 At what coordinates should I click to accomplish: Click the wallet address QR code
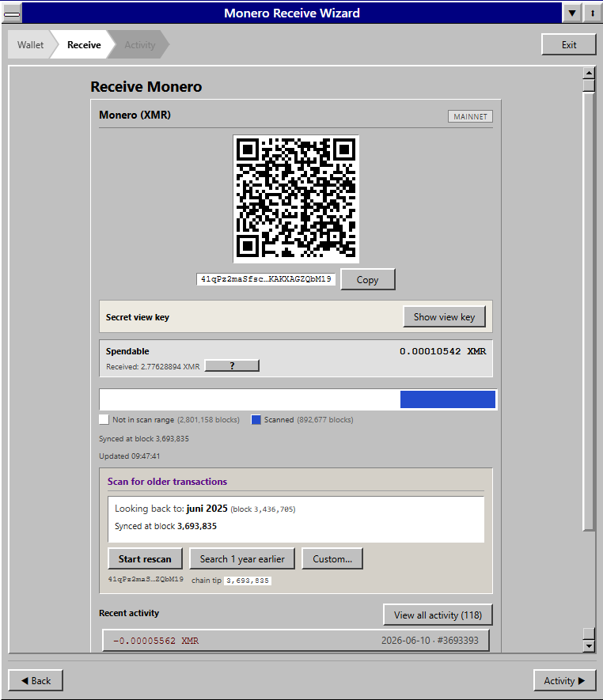[296, 199]
